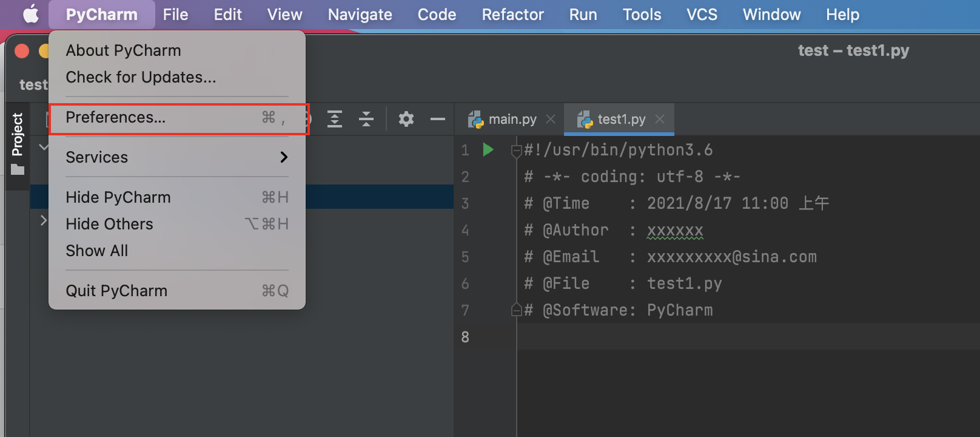Click line number 8 in the gutter
Image resolution: width=980 pixels, height=437 pixels.
tap(465, 337)
